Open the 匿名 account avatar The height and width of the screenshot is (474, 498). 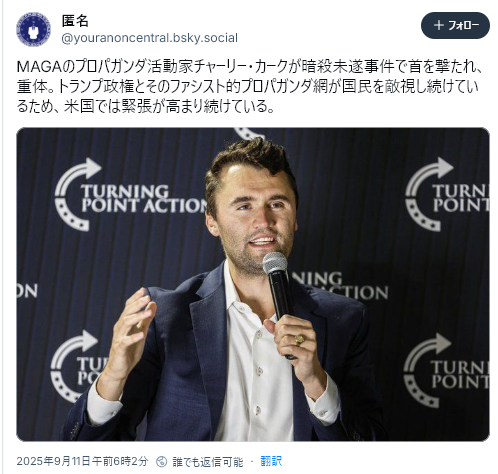tap(33, 29)
